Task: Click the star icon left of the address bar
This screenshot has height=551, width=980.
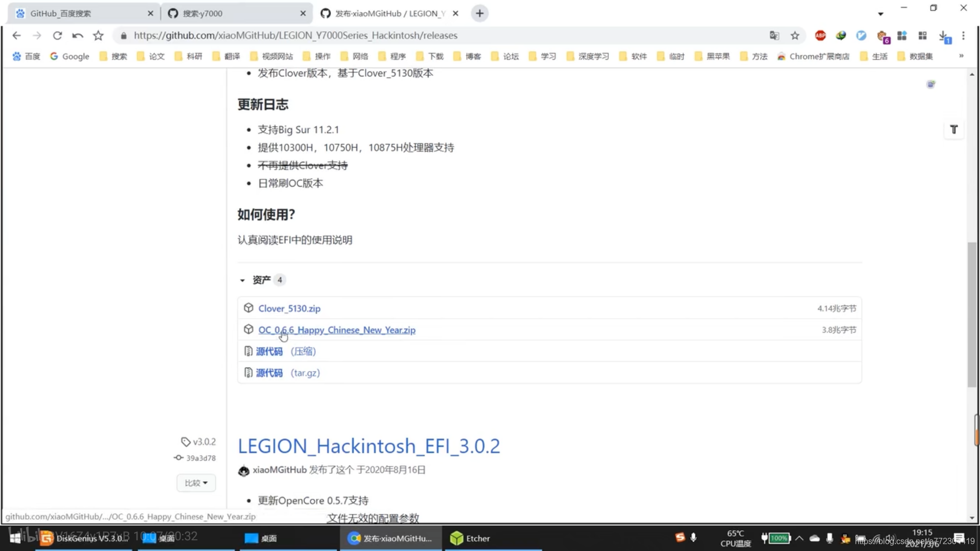Action: pyautogui.click(x=98, y=35)
